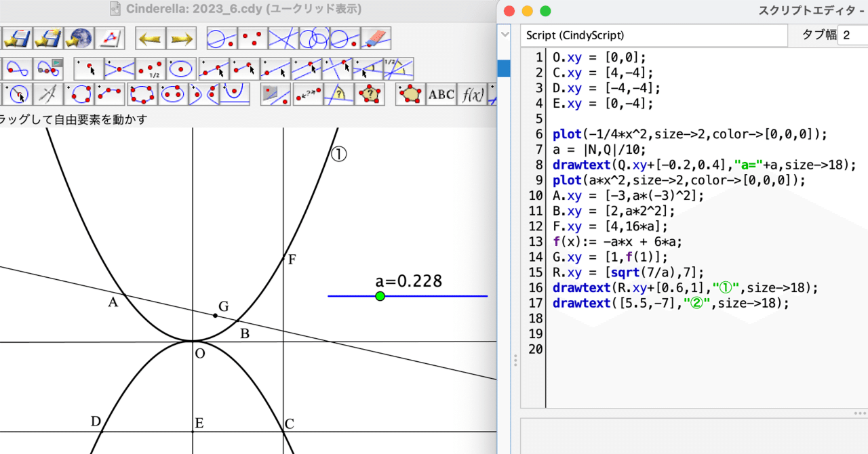The width and height of the screenshot is (868, 454).
Task: Click the a=0.228 label in the drawing
Action: (408, 281)
